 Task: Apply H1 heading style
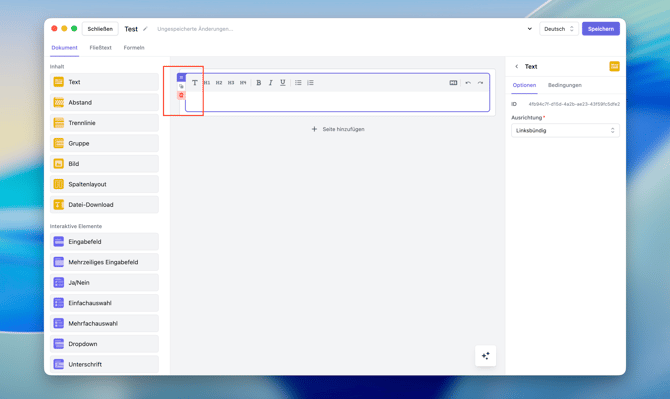pyautogui.click(x=207, y=83)
